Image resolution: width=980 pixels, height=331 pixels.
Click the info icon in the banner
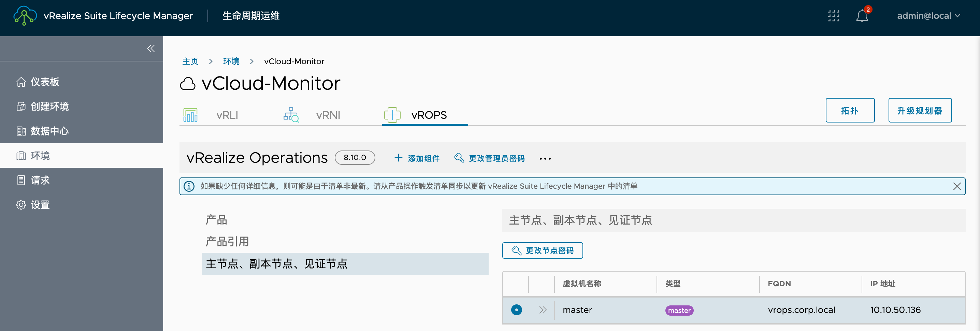(x=189, y=186)
